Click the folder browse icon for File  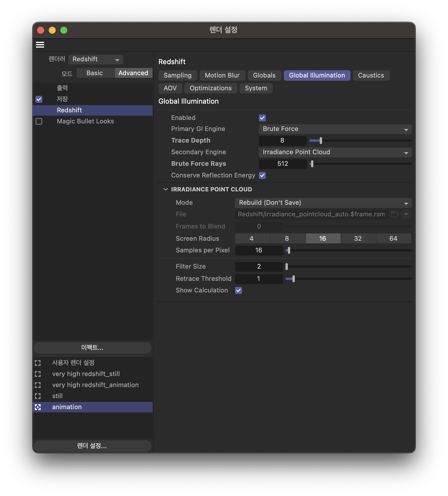click(395, 214)
